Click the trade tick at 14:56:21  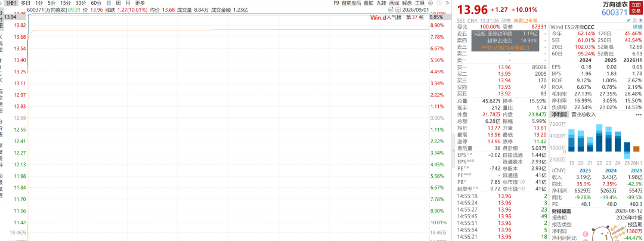502,237
